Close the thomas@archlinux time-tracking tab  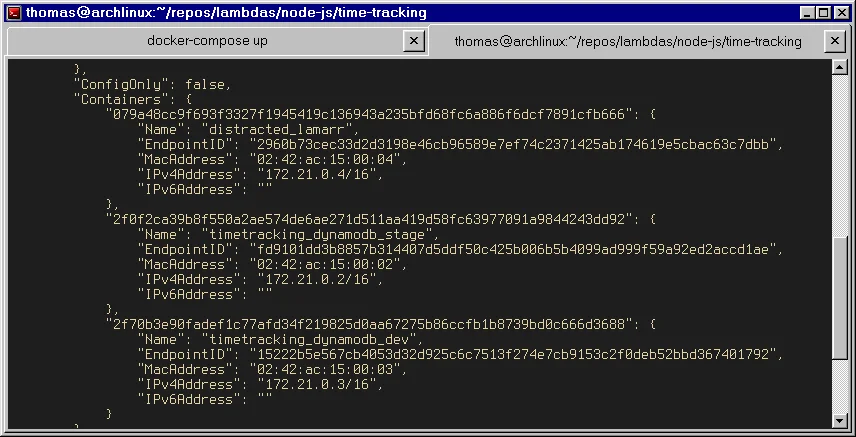click(x=834, y=41)
